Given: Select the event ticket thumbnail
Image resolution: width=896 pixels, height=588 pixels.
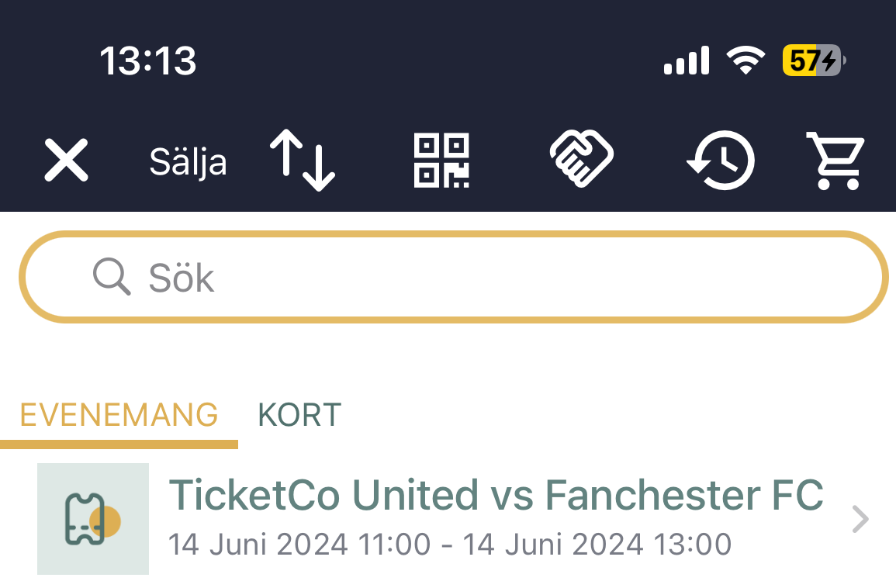Looking at the screenshot, I should tap(93, 519).
